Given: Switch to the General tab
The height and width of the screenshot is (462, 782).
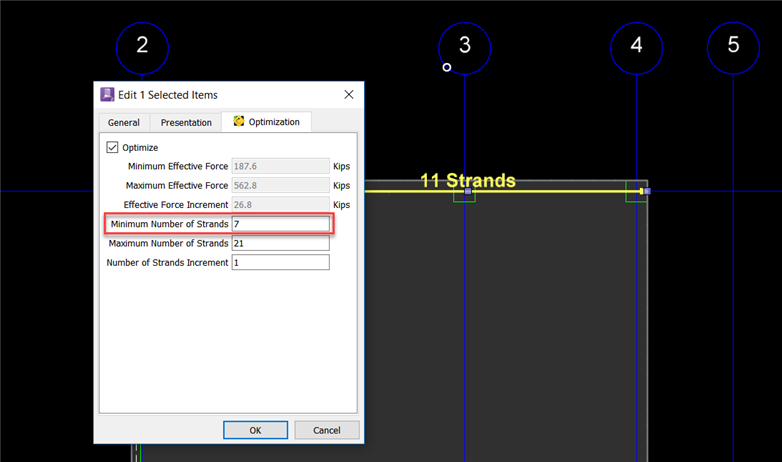Looking at the screenshot, I should pyautogui.click(x=123, y=122).
